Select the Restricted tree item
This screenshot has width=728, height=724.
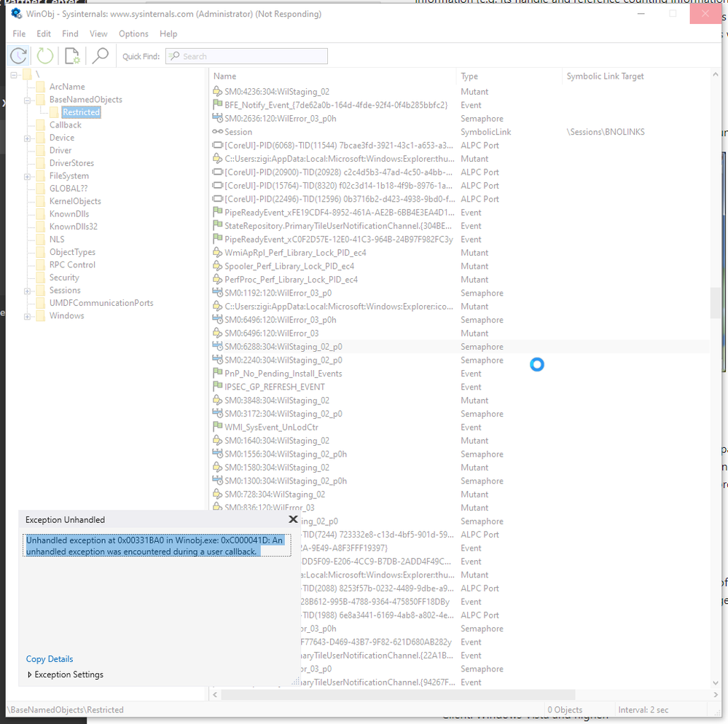pos(81,112)
